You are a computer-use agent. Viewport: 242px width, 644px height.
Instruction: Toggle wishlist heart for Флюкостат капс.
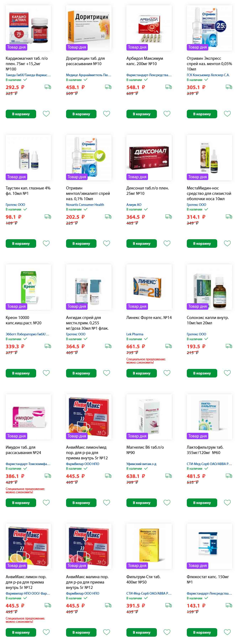[x=227, y=632]
